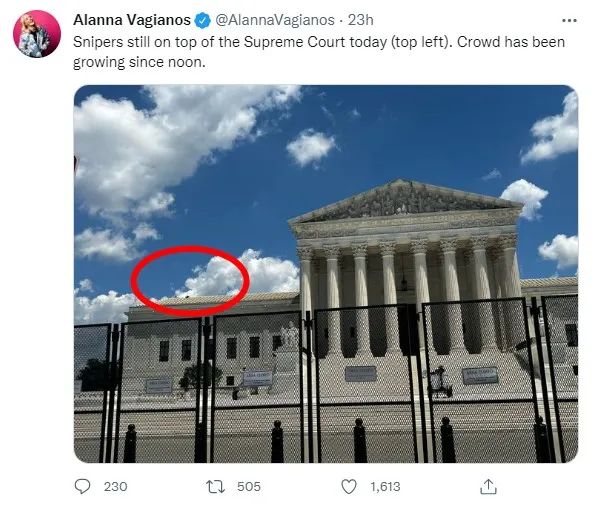
Task: Click the retweet arrows icon
Action: (x=216, y=487)
